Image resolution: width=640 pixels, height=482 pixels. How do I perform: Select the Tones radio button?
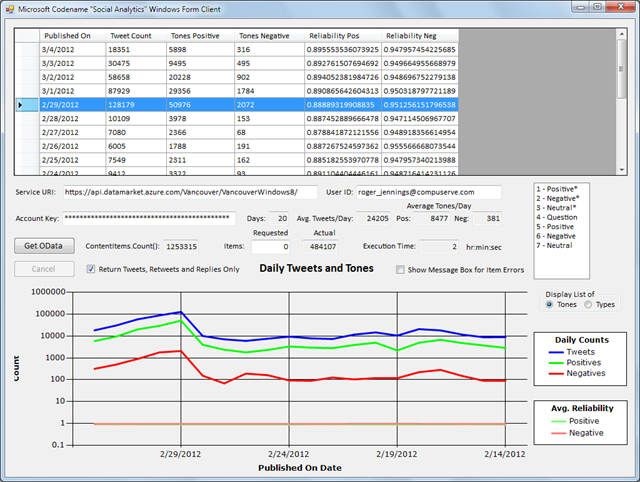tap(550, 304)
